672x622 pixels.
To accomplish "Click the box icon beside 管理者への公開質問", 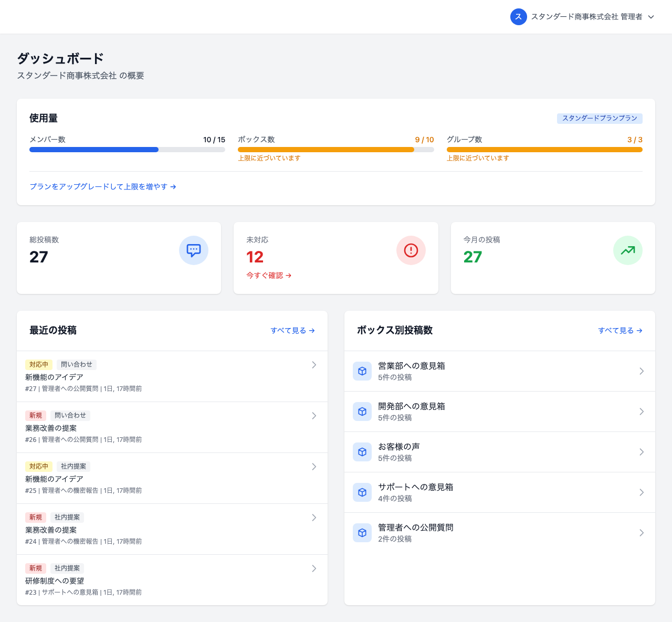I will tap(362, 533).
